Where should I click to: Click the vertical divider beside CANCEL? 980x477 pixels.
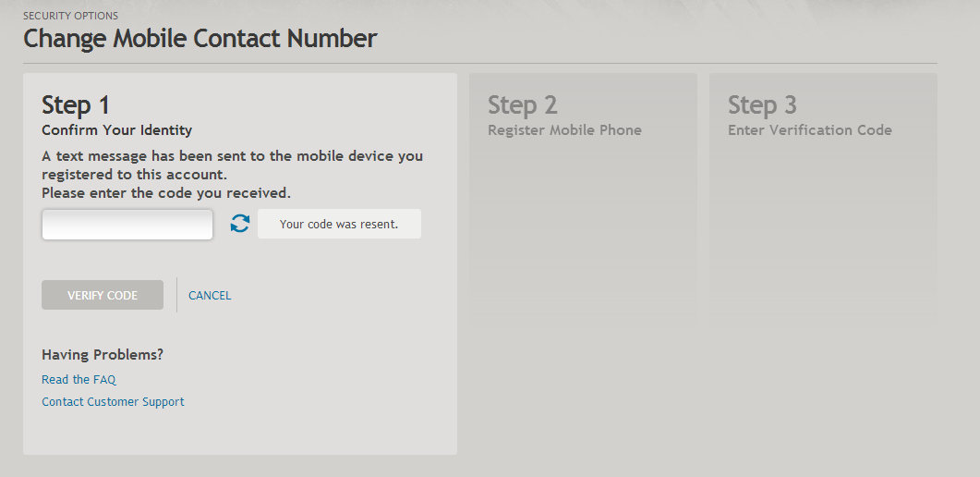tap(176, 295)
